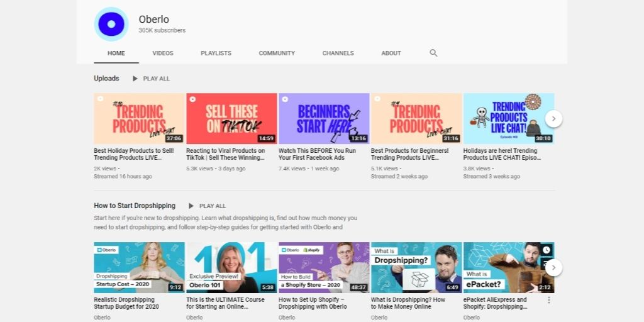The image size is (644, 322).
Task: Go to the COMMUNITY tab
Action: [x=277, y=53]
